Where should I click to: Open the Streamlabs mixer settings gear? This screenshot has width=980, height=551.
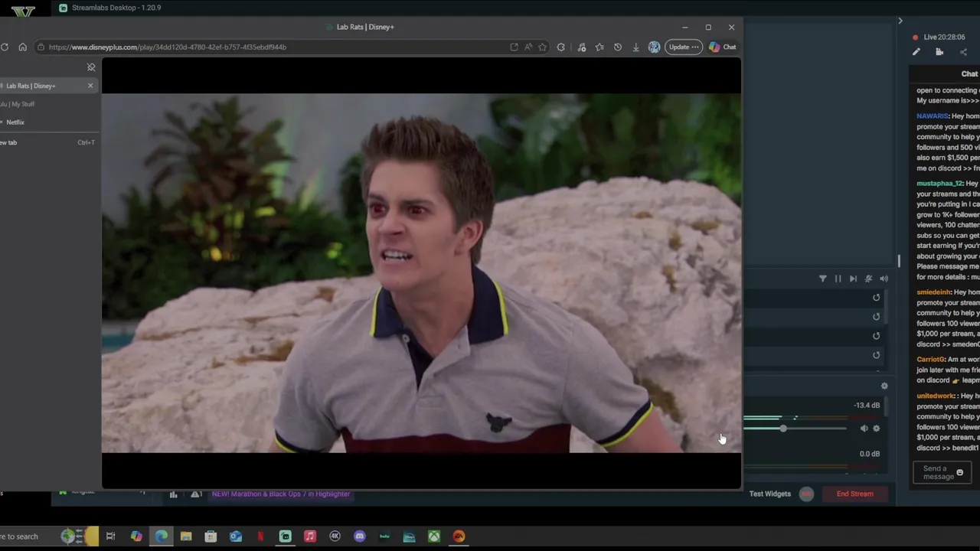coord(884,386)
